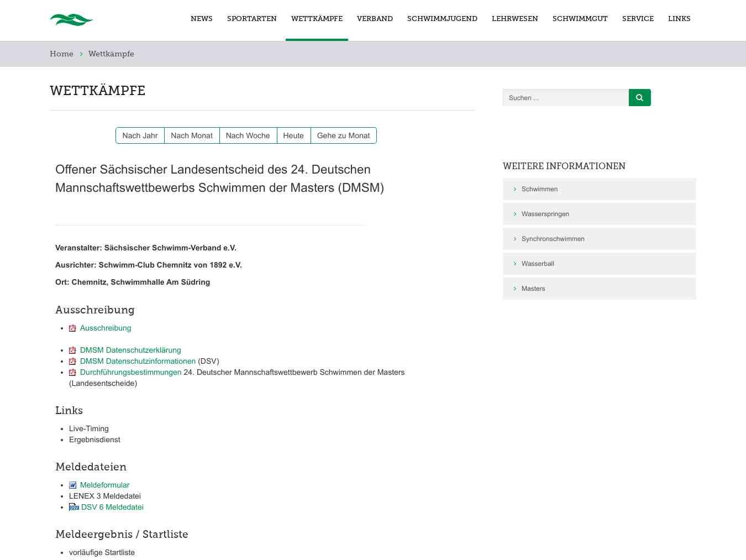Click the DSV file icon near DSV 6 Meldedatei

coord(73,507)
